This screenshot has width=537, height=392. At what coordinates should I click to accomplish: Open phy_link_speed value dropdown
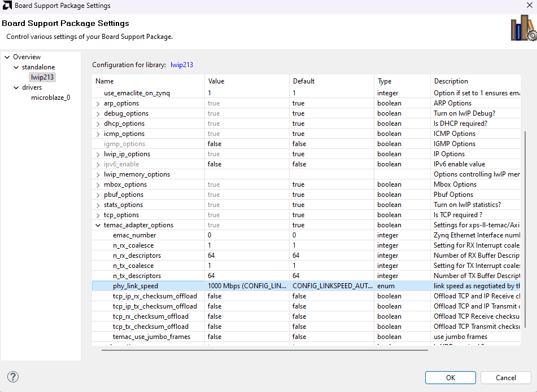click(247, 286)
